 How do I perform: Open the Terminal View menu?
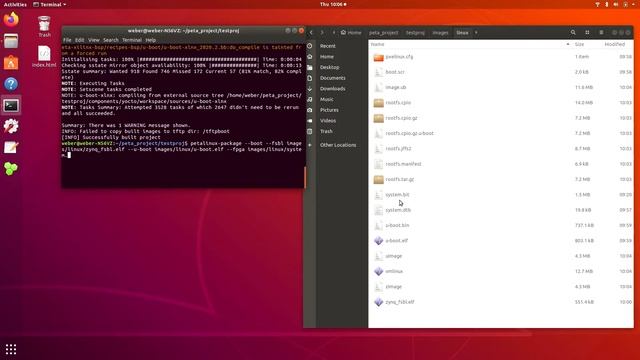click(x=94, y=40)
